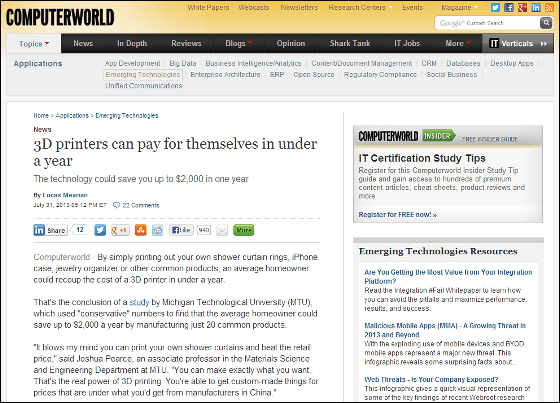Click the search magnifier button
560x403 pixels.
[546, 23]
